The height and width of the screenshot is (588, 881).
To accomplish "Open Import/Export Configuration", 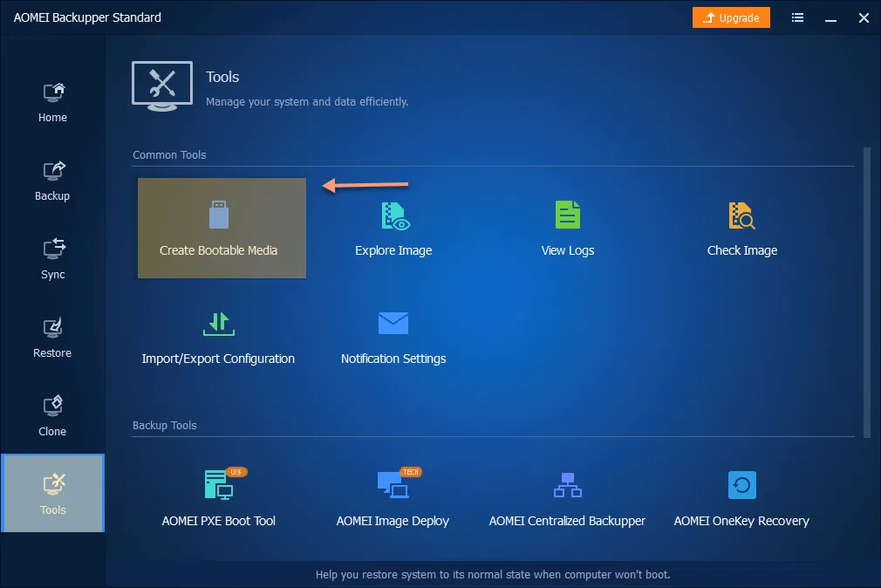I will pos(219,338).
